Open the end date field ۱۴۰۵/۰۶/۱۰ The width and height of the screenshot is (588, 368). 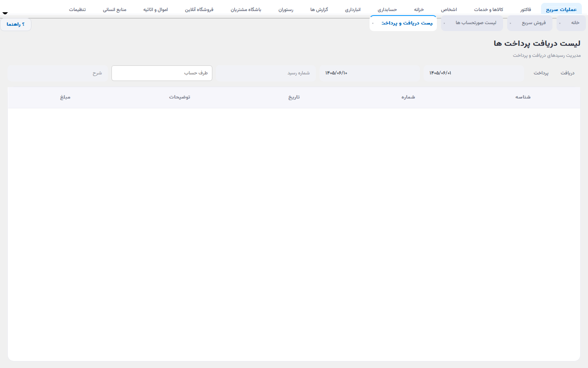click(x=370, y=73)
